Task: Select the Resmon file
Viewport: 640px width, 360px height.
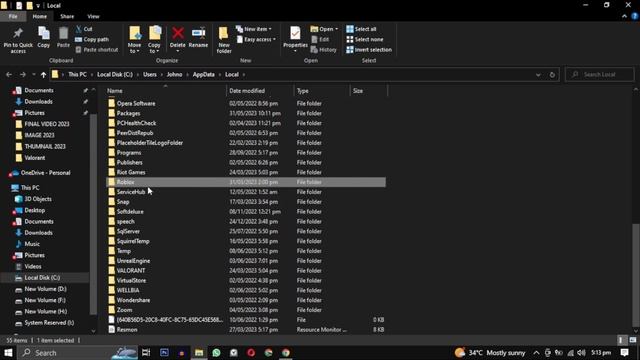Action: click(x=127, y=330)
